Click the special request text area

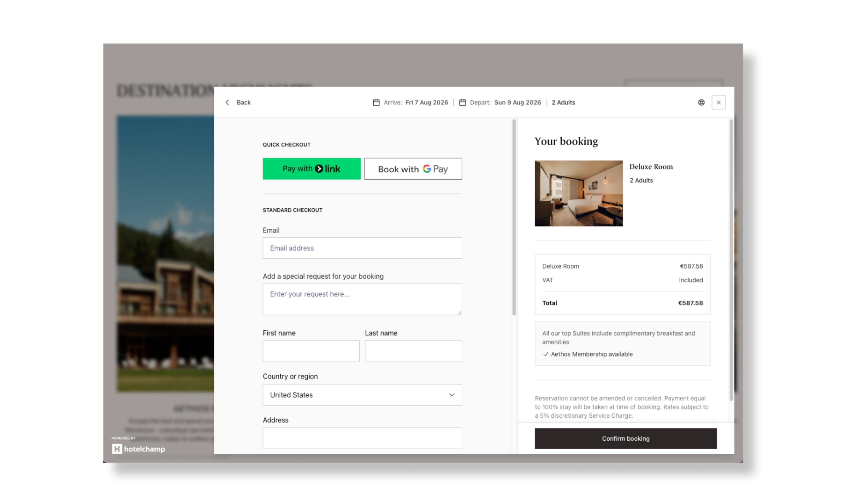362,299
